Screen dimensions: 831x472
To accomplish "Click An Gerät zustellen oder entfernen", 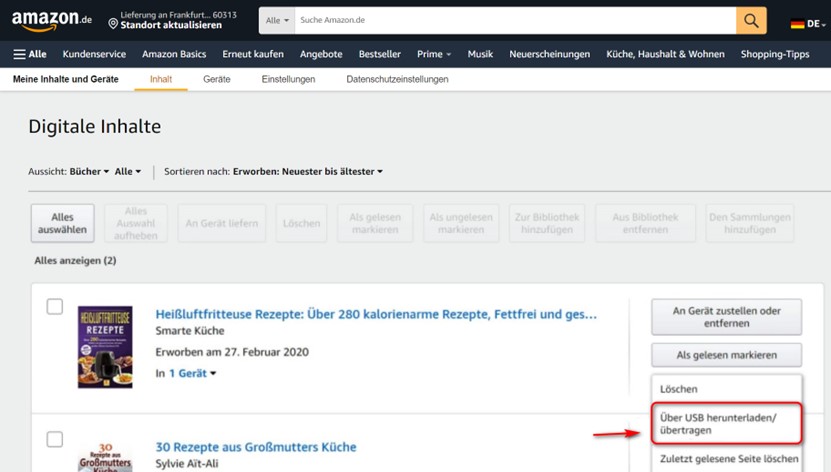I will [727, 317].
